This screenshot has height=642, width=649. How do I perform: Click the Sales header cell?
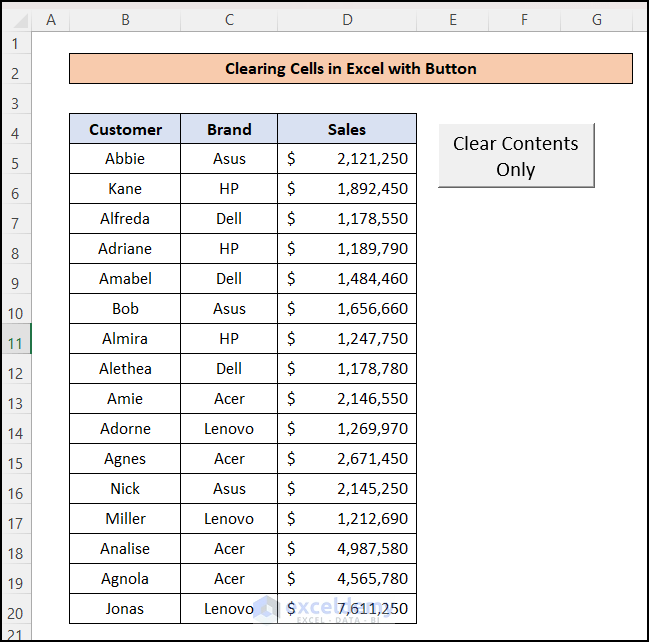click(347, 129)
